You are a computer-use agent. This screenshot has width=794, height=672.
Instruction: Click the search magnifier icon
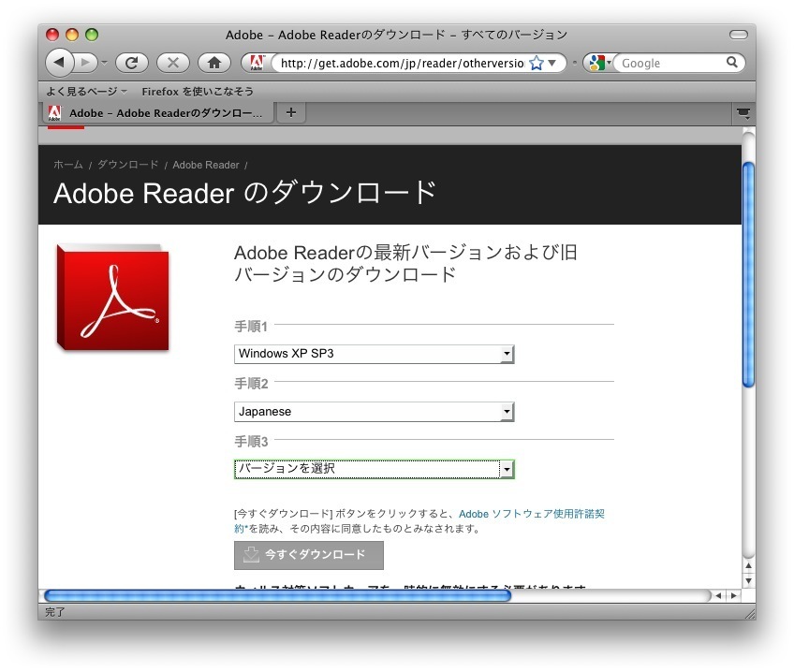tap(731, 63)
